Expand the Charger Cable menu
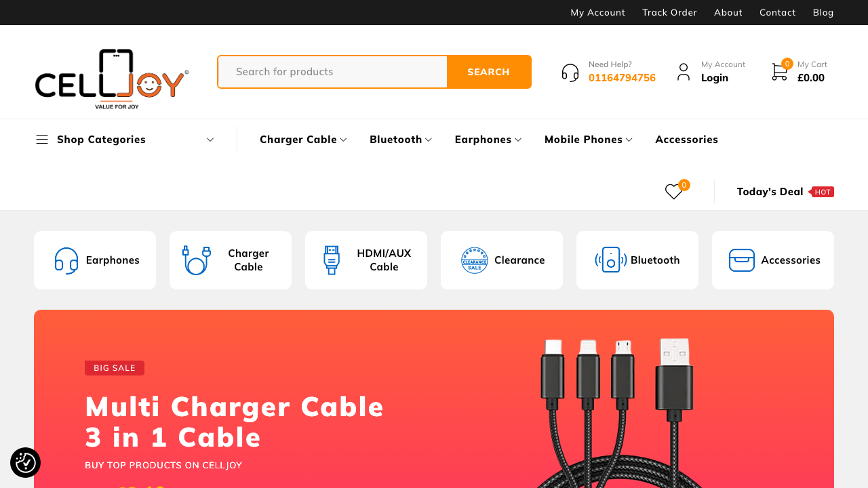Viewport: 868px width, 488px height. tap(303, 140)
